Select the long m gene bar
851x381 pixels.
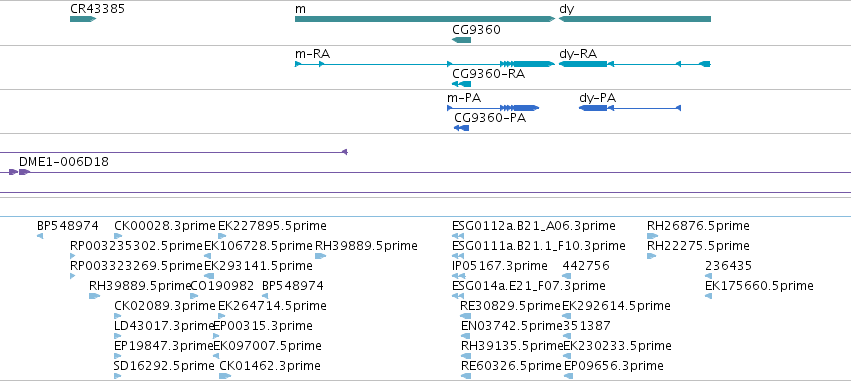pyautogui.click(x=425, y=19)
